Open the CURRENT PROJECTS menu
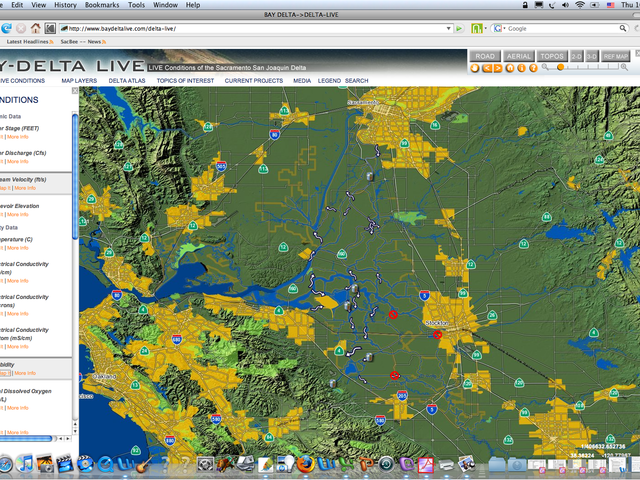The width and height of the screenshot is (640, 480). (254, 81)
